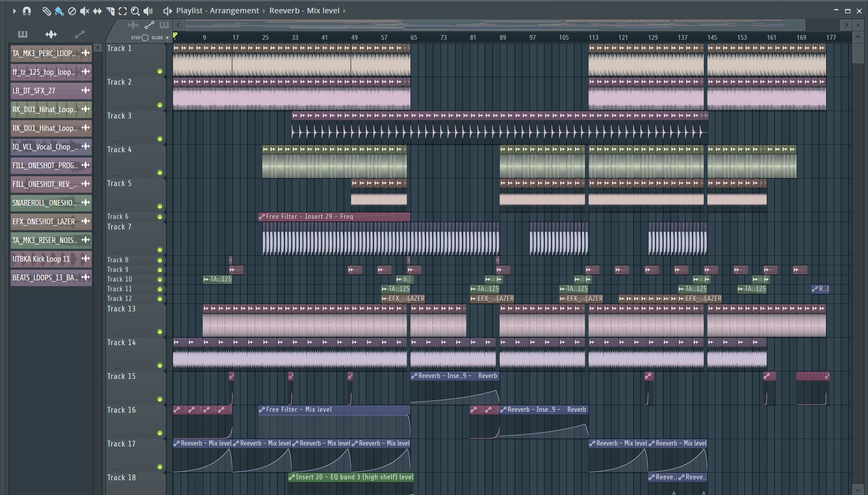Viewport: 868px width, 495px height.
Task: Focus audio clips in the playlist
Action: point(133,25)
